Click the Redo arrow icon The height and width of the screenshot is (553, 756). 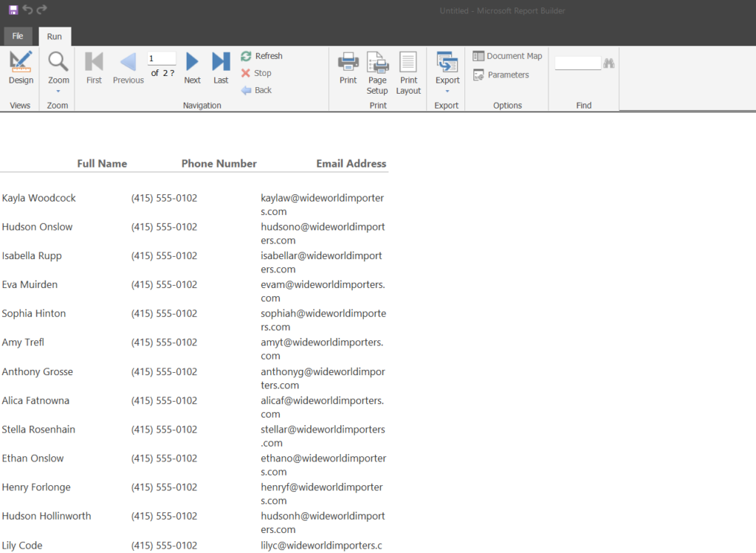coord(42,9)
